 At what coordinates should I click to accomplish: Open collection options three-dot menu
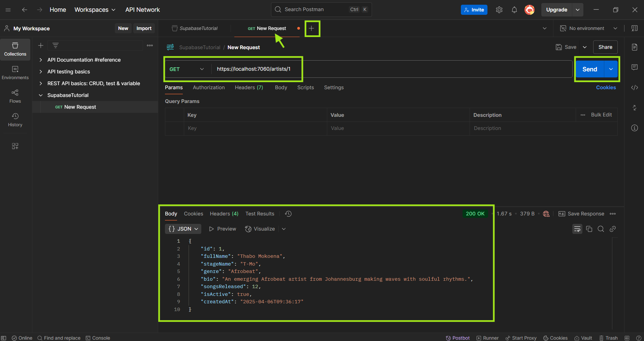click(x=150, y=45)
